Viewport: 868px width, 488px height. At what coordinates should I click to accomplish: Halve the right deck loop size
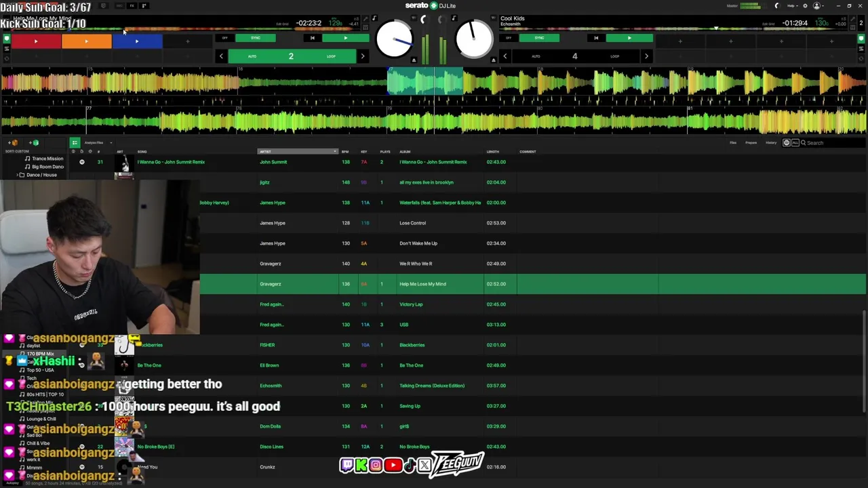505,56
